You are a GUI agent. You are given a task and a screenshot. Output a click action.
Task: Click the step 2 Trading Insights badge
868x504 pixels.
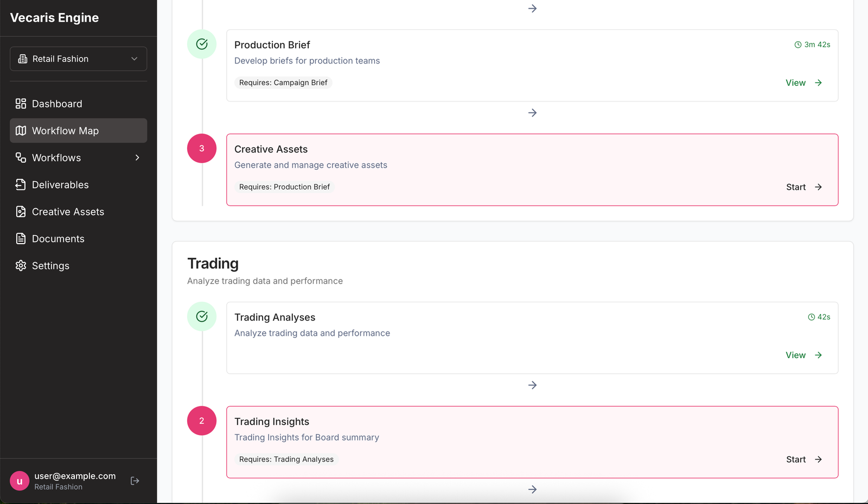[202, 421]
